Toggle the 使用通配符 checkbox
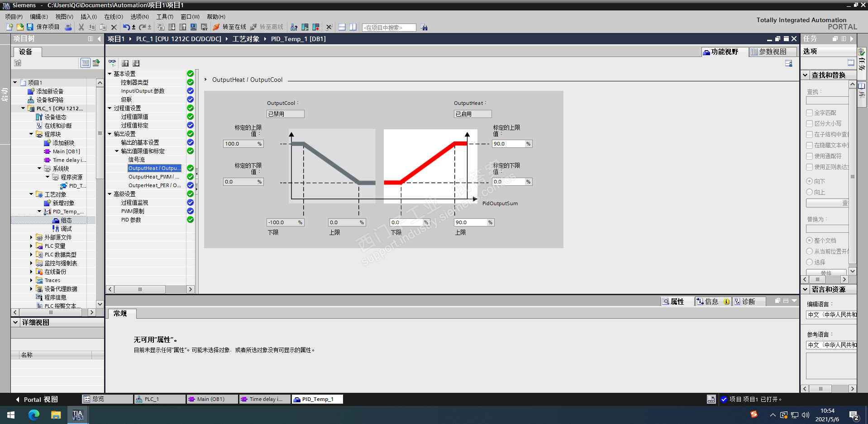The height and width of the screenshot is (424, 868). coord(810,156)
